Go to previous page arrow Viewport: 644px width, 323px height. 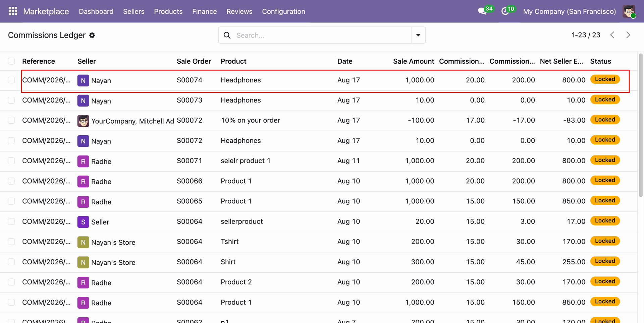pos(612,35)
